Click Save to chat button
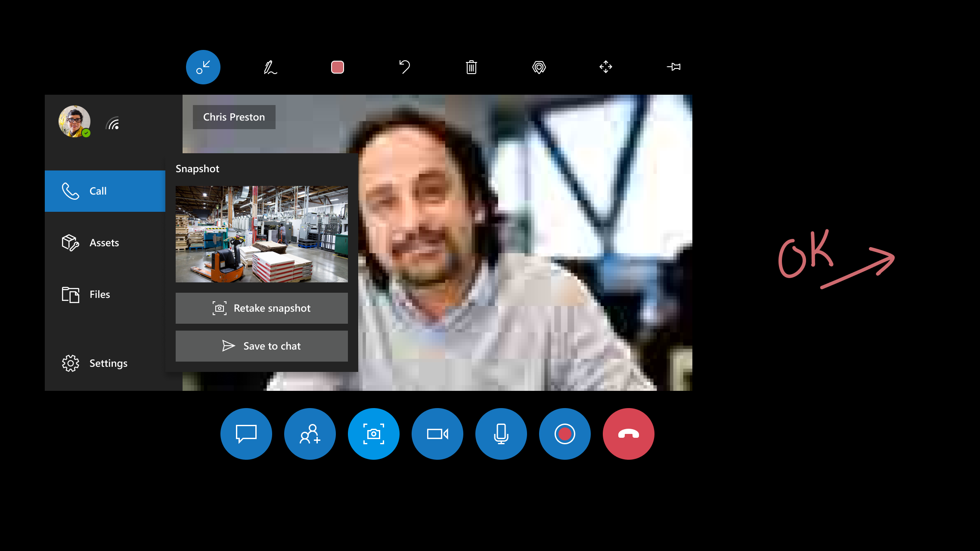Image resolution: width=980 pixels, height=551 pixels. point(262,346)
